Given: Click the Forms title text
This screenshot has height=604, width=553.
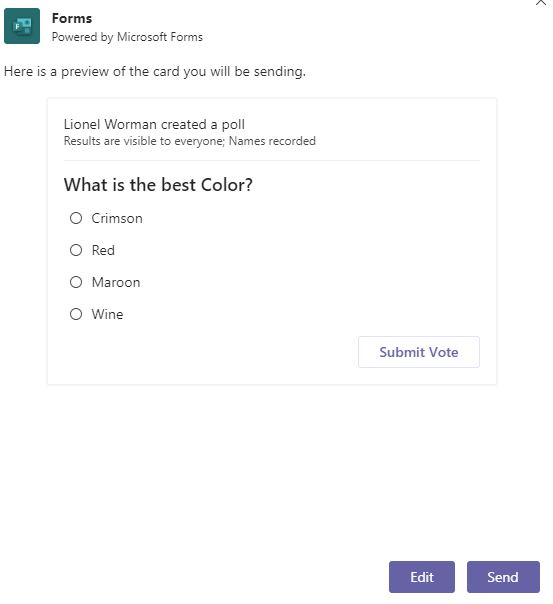Looking at the screenshot, I should (72, 18).
